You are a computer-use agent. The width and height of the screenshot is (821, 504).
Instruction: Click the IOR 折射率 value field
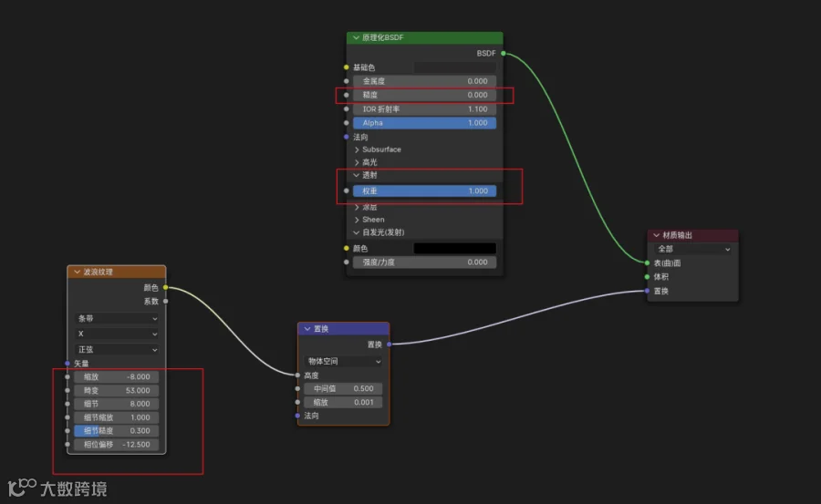tap(424, 109)
